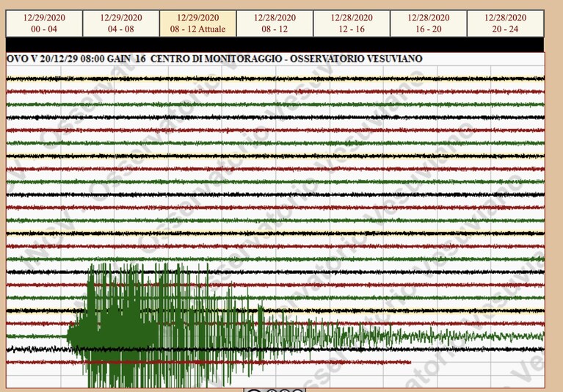563x392 pixels.
Task: Click the GAIN 16 label in the header
Action: [126, 59]
